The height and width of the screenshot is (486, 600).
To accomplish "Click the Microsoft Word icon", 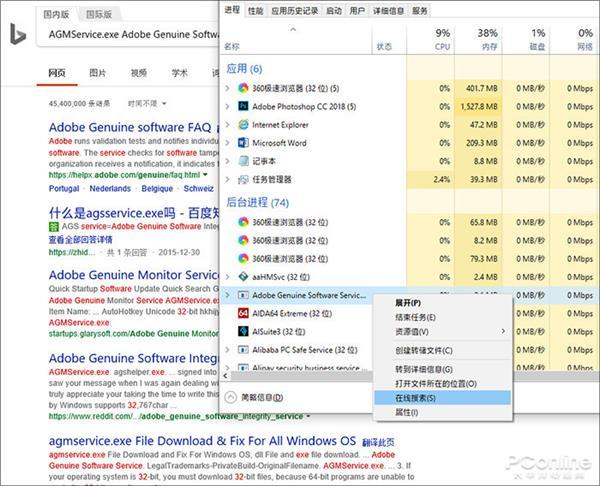I will click(243, 143).
